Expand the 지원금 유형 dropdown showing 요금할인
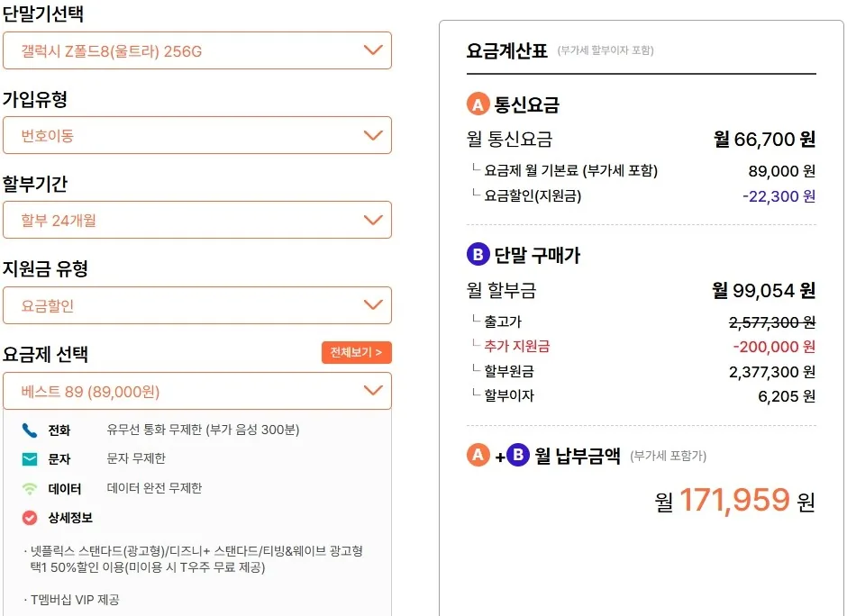Viewport: 847px width, 616px height. pos(197,305)
